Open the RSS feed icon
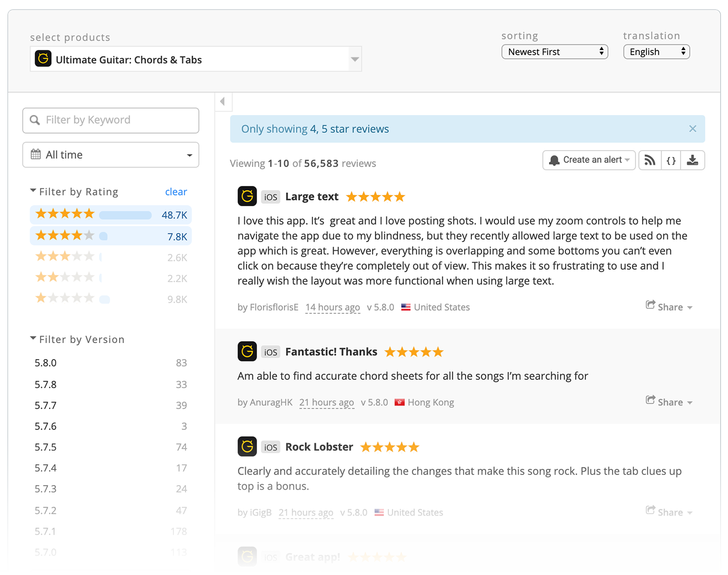Image resolution: width=728 pixels, height=575 pixels. click(650, 160)
